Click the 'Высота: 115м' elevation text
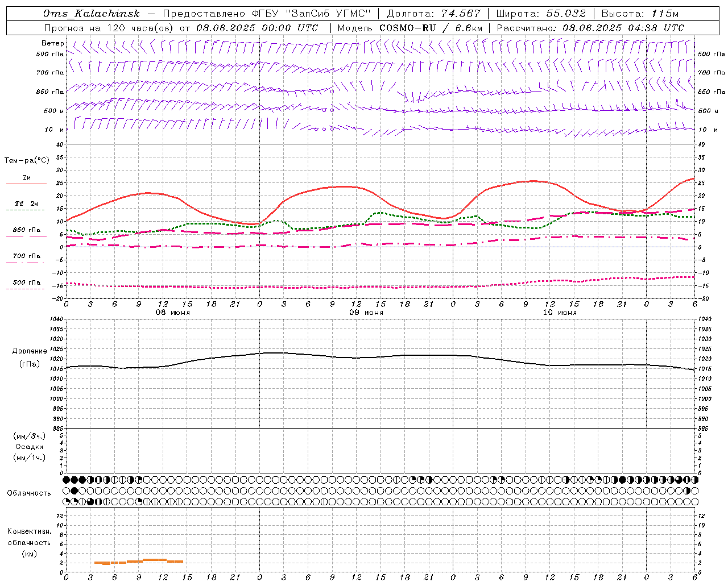 point(640,14)
